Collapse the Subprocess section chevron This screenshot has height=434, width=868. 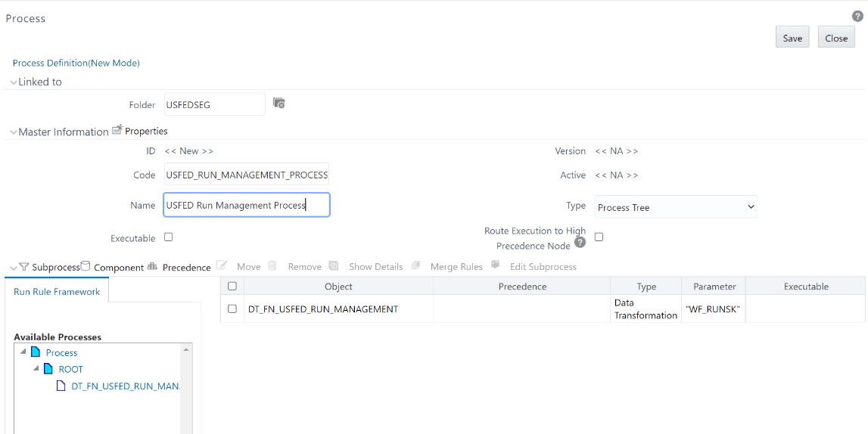(x=14, y=267)
